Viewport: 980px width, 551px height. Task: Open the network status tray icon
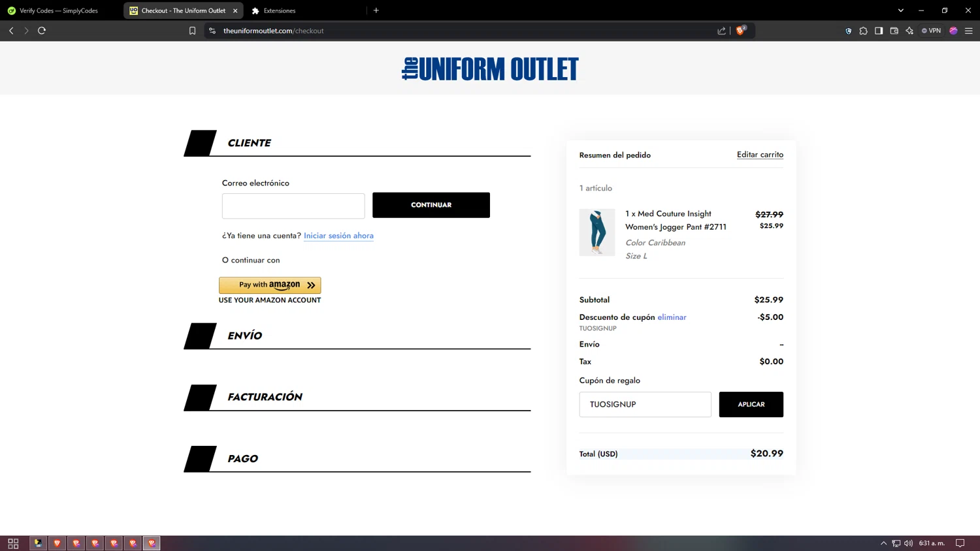(x=896, y=543)
